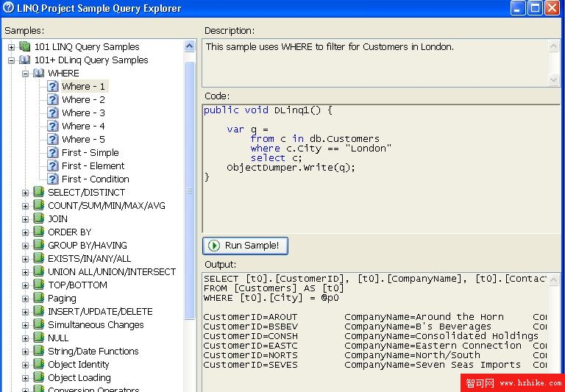Viewport: 565px width, 392px height.
Task: Click the CompanyName=Seven Seas Imports output text
Action: click(x=433, y=365)
